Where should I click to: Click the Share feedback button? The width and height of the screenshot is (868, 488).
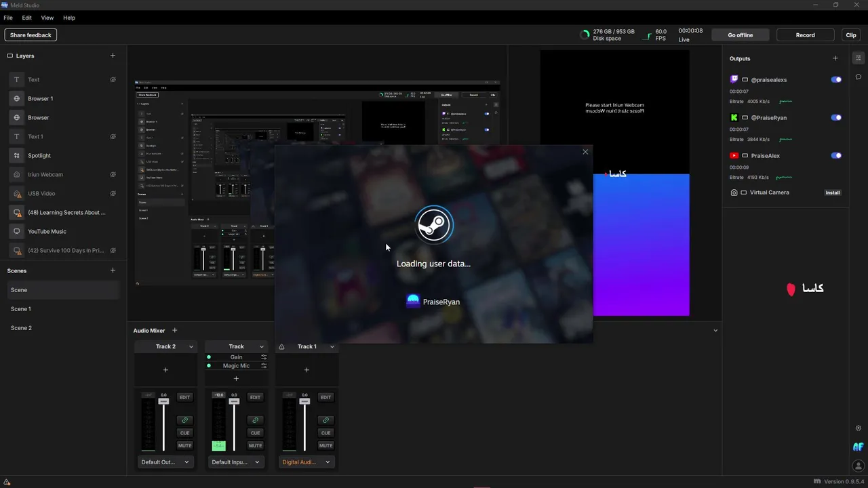click(31, 35)
